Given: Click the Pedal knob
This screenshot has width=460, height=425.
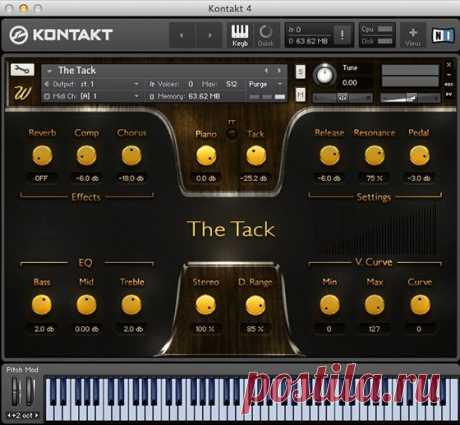Looking at the screenshot, I should (x=419, y=156).
